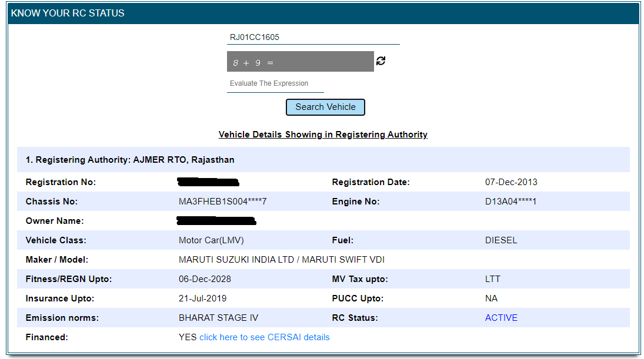
Task: Refresh the captcha expression image
Action: [381, 61]
